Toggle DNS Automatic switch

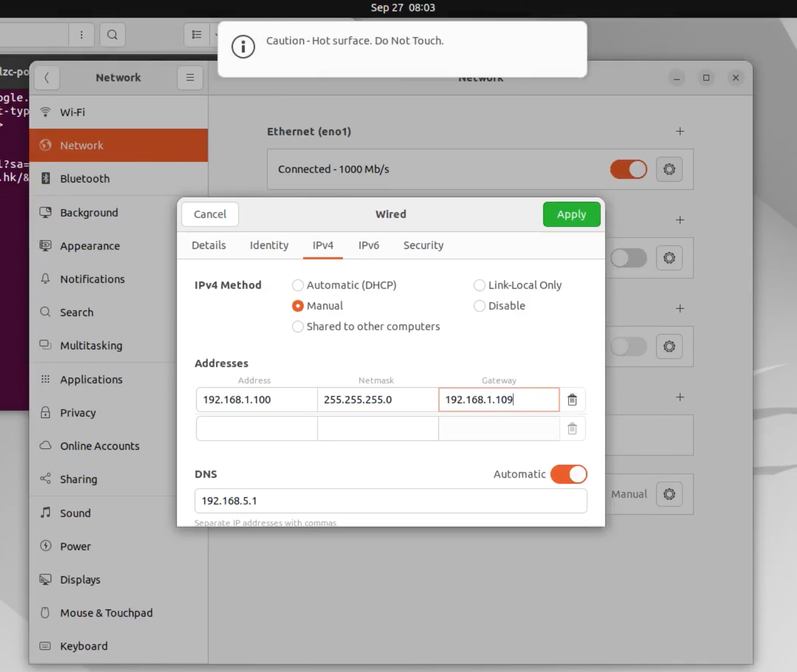click(x=569, y=474)
